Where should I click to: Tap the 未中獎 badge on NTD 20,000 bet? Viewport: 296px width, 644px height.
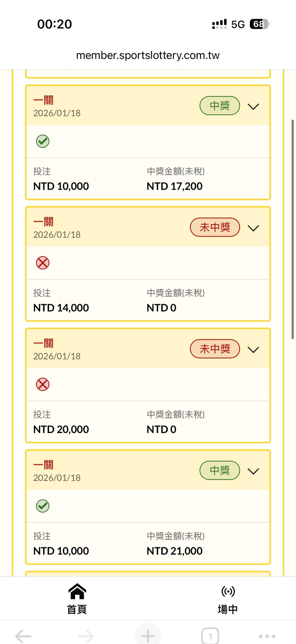click(215, 349)
